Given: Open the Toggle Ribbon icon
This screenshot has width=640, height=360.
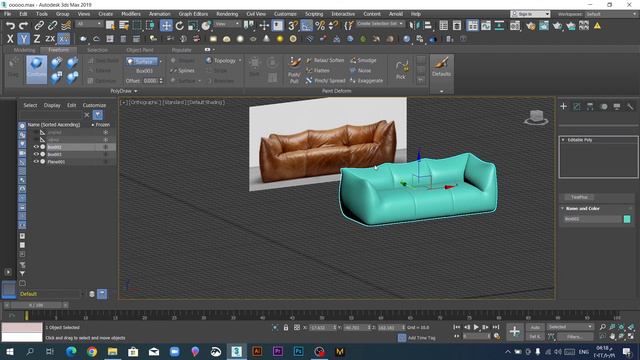Looking at the screenshot, I should pos(472,26).
